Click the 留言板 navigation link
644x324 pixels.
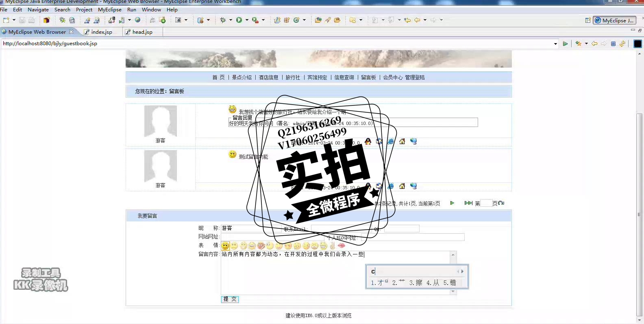369,77
